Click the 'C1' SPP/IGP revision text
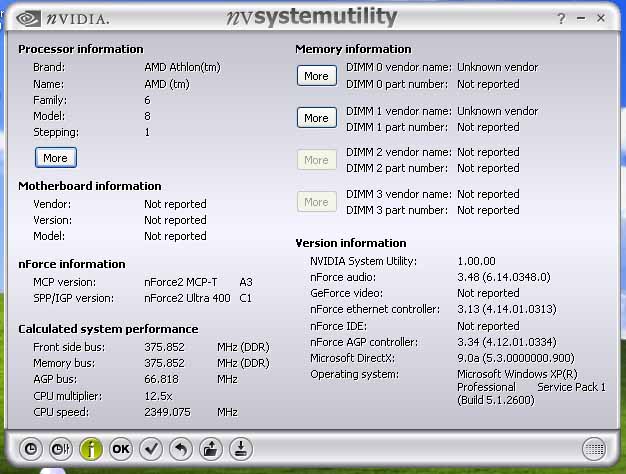The image size is (626, 474). 246,298
